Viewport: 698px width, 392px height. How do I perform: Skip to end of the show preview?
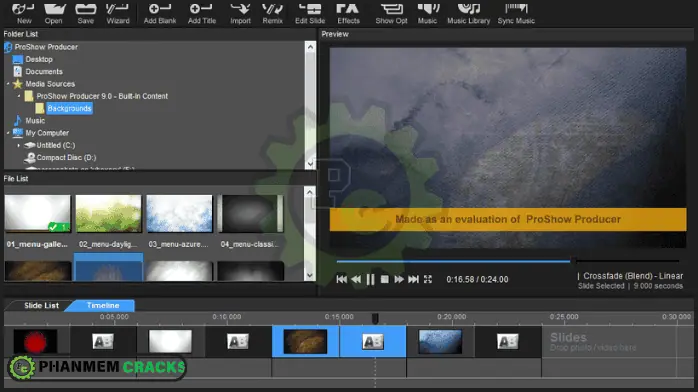(413, 279)
